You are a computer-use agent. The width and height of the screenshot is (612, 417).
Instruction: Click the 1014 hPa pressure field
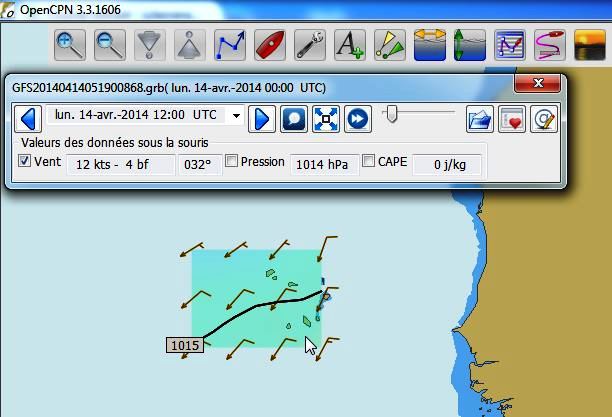pyautogui.click(x=324, y=164)
